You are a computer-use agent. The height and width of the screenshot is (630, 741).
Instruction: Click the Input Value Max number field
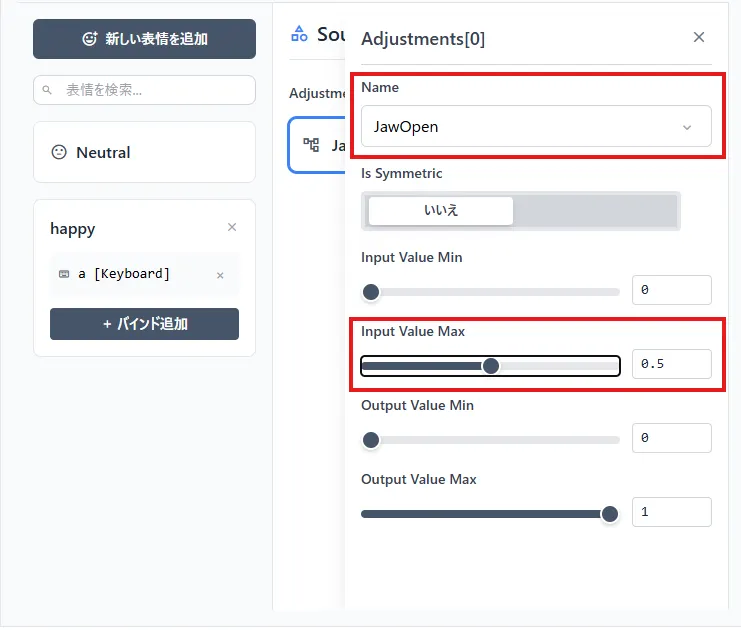(671, 364)
